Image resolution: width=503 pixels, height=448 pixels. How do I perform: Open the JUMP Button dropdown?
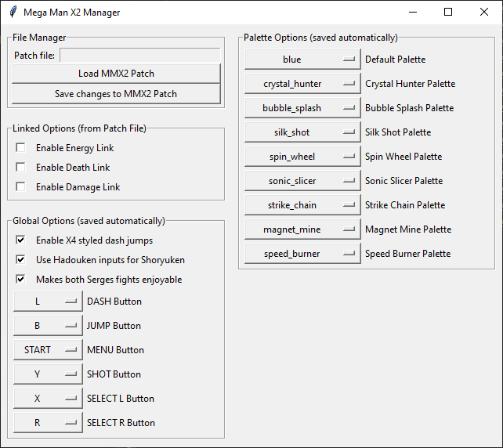48,326
